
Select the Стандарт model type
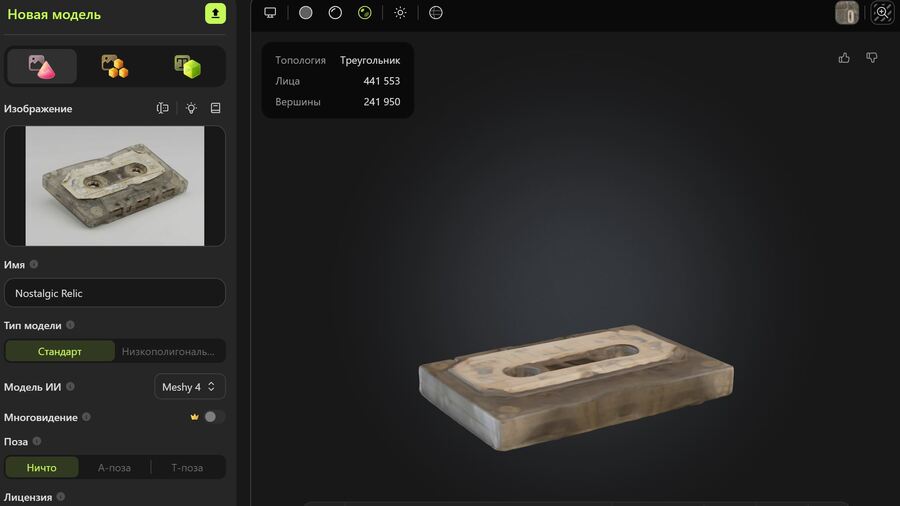60,351
